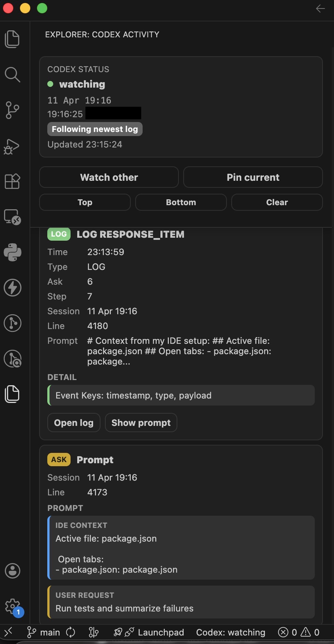Clear the activity log
Image resolution: width=334 pixels, height=644 pixels.
[x=277, y=202]
